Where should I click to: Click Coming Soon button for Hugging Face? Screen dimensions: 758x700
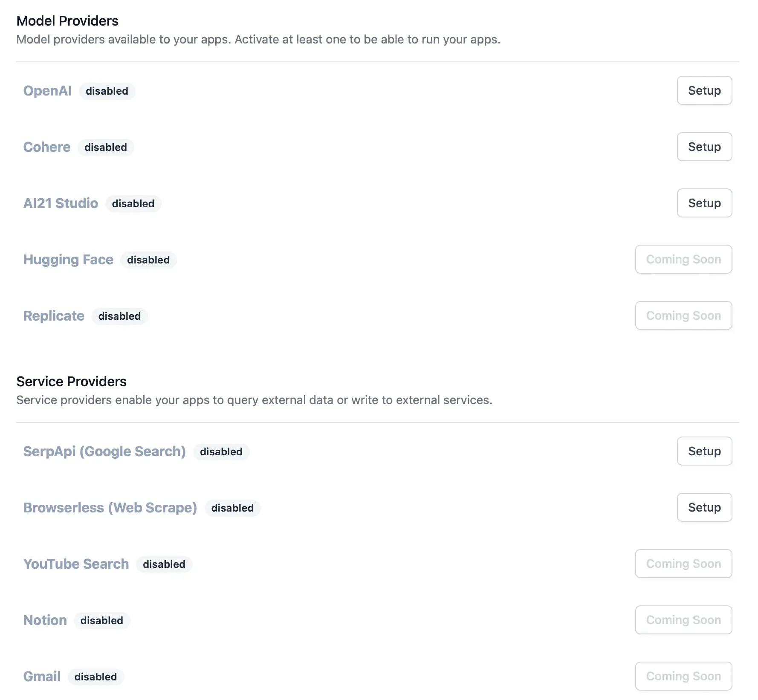683,259
